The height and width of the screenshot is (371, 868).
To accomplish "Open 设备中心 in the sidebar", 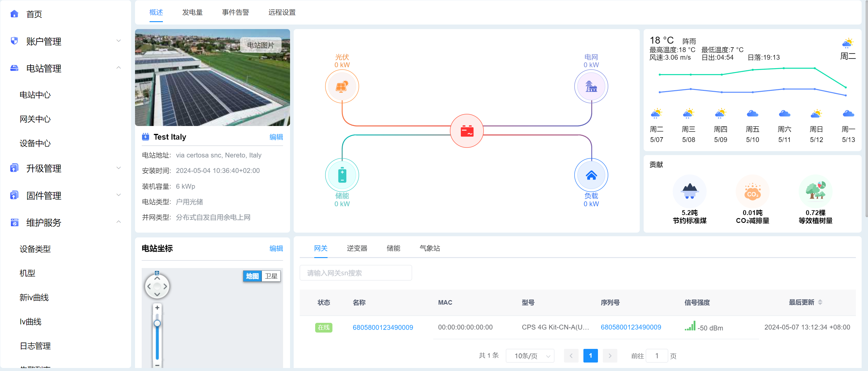I will tap(35, 143).
